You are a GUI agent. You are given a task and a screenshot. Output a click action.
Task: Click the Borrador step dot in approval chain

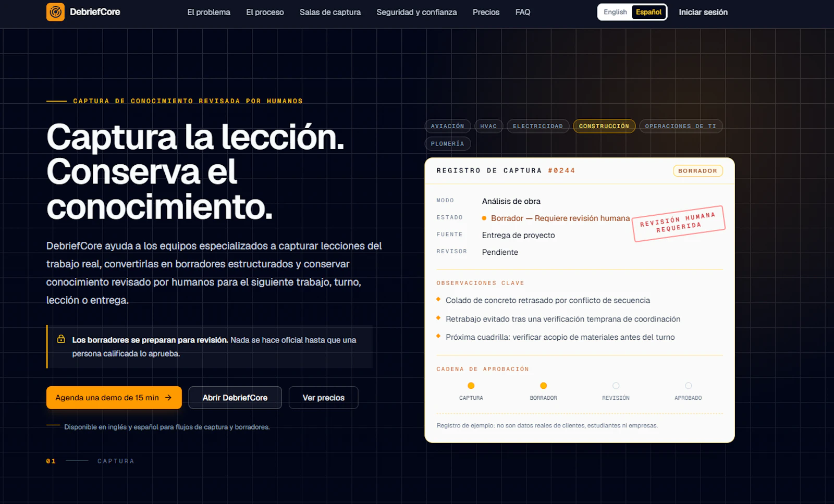coord(544,386)
